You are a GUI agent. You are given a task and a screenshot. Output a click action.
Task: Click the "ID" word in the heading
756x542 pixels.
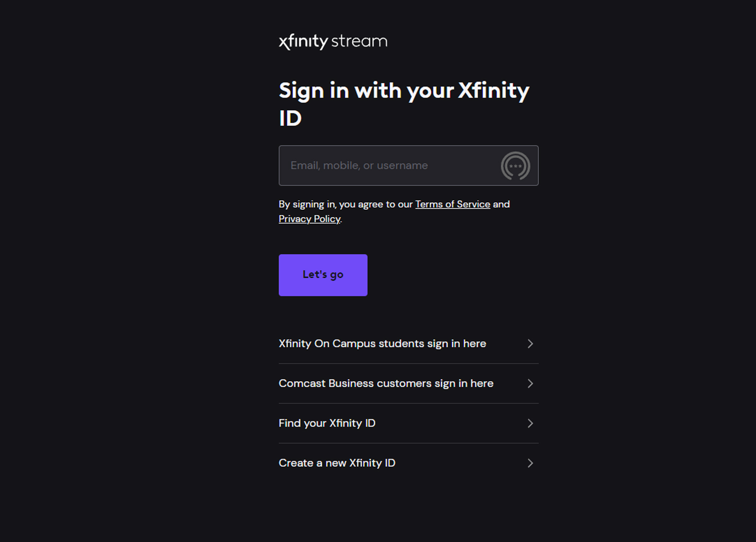290,118
